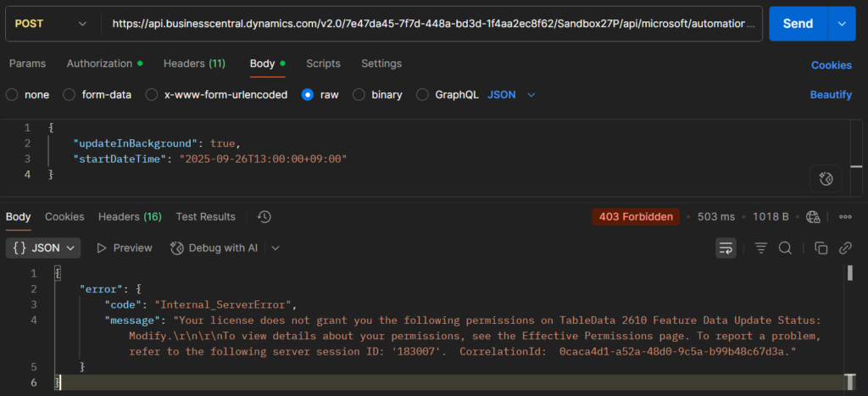Click the Beautify link
Image resolution: width=868 pixels, height=396 pixels.
[831, 95]
